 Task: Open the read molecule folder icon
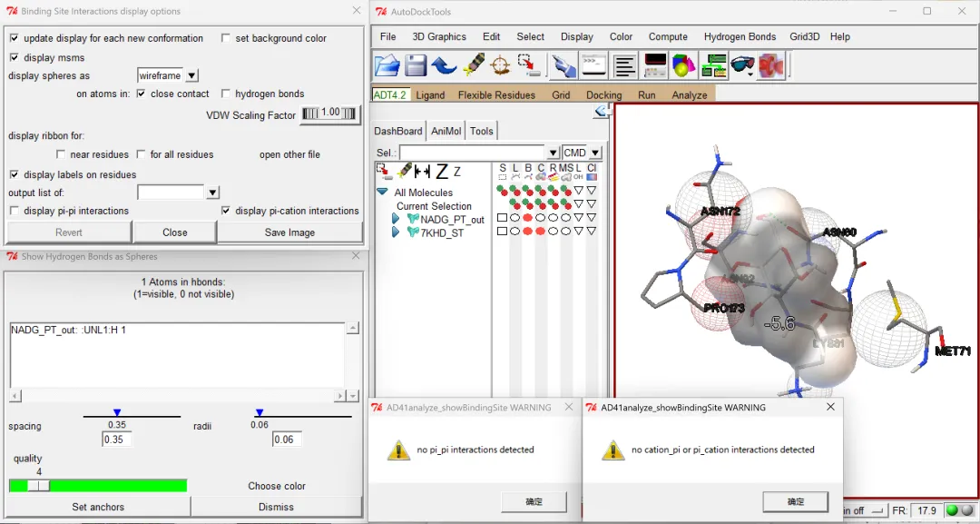(387, 65)
